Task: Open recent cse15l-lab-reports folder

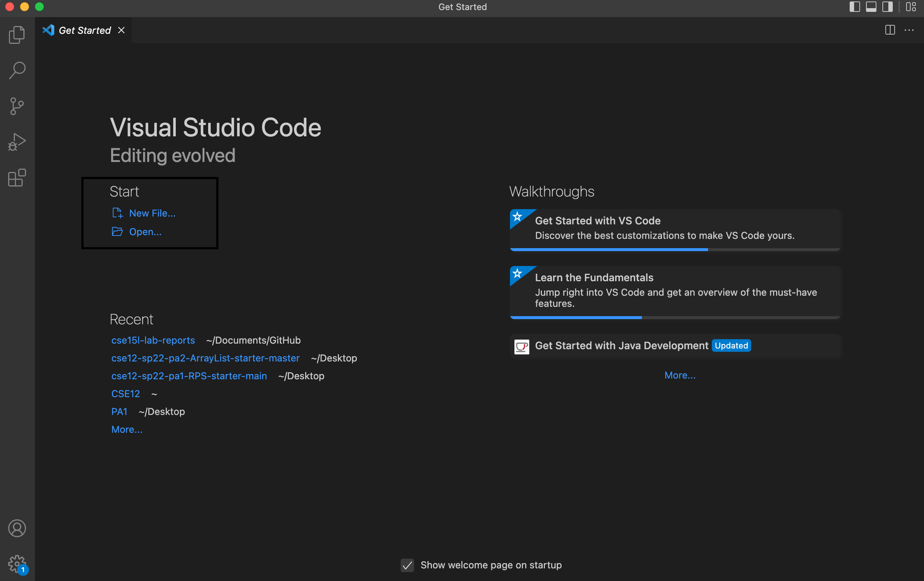Action: coord(153,340)
